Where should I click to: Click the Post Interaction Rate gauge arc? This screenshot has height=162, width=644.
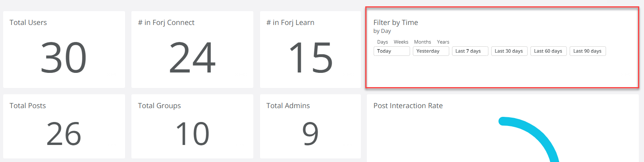538,133
